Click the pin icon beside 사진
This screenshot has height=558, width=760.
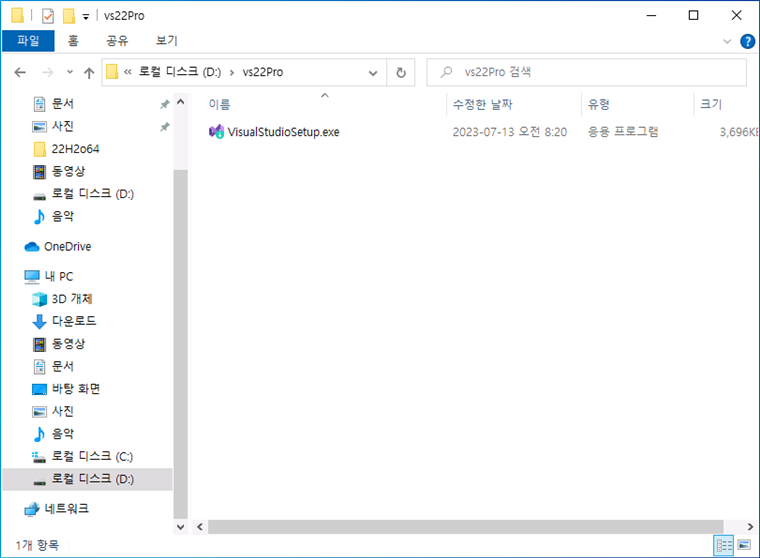click(x=165, y=127)
